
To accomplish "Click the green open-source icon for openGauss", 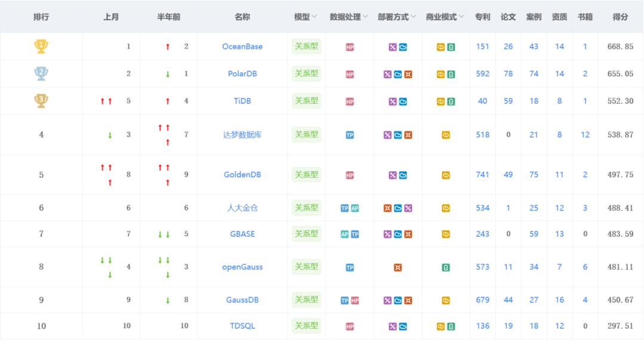I will [445, 267].
